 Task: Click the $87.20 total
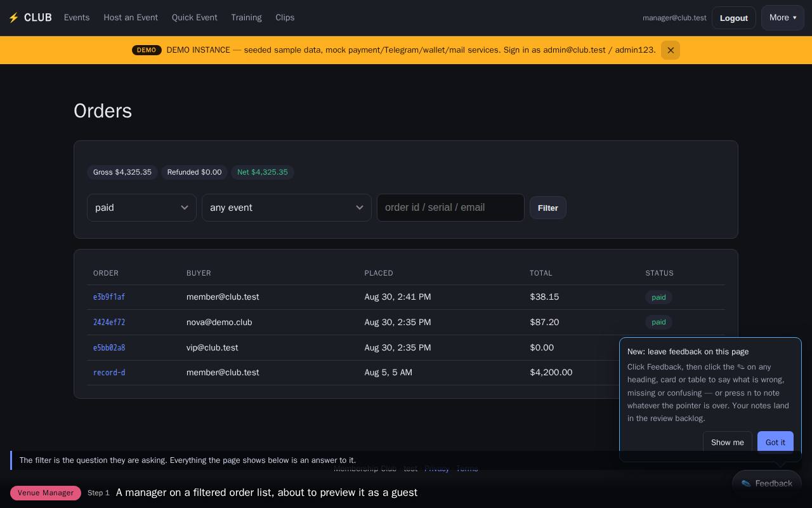click(544, 323)
